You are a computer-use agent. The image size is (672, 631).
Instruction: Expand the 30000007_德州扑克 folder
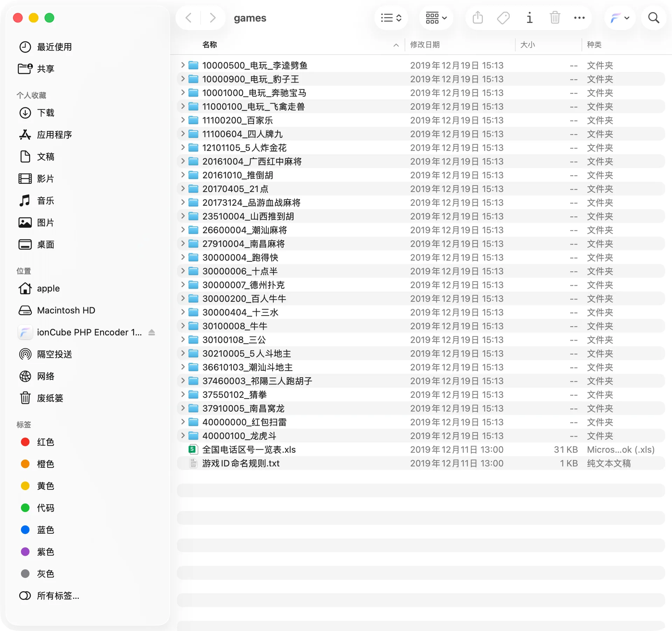coord(182,284)
